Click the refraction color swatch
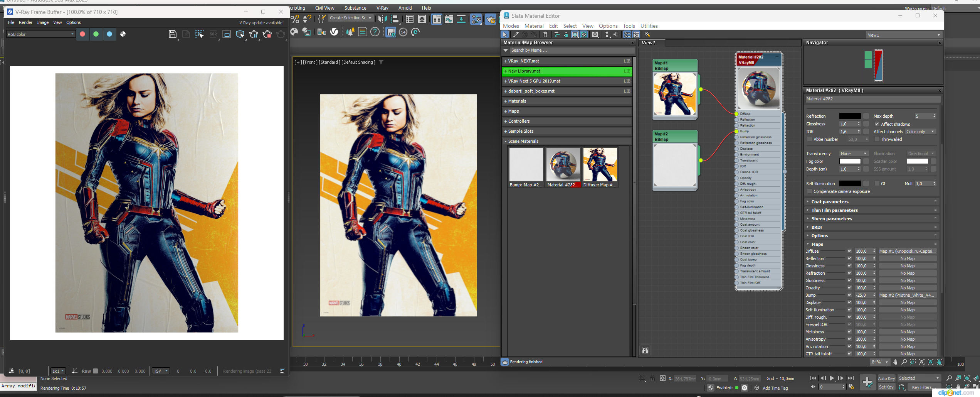This screenshot has height=397, width=980. (x=850, y=116)
